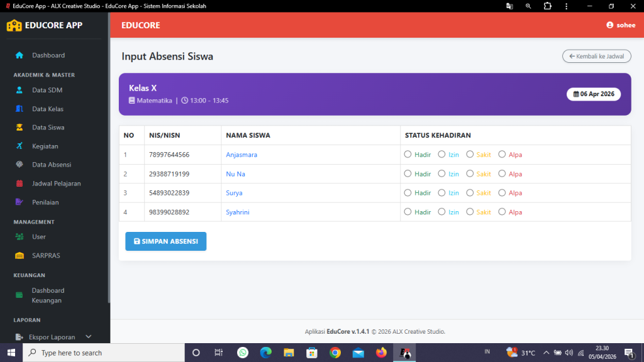Open WhatsApp from the taskbar

pyautogui.click(x=243, y=353)
